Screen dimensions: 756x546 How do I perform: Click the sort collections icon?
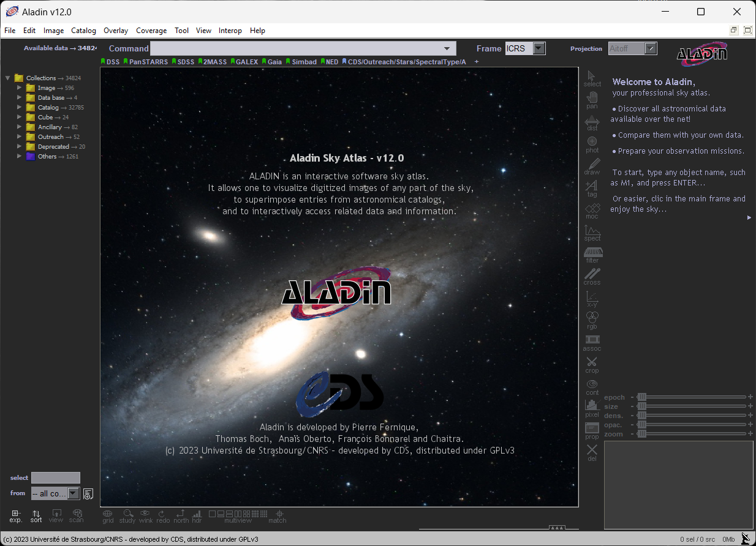[x=36, y=516]
